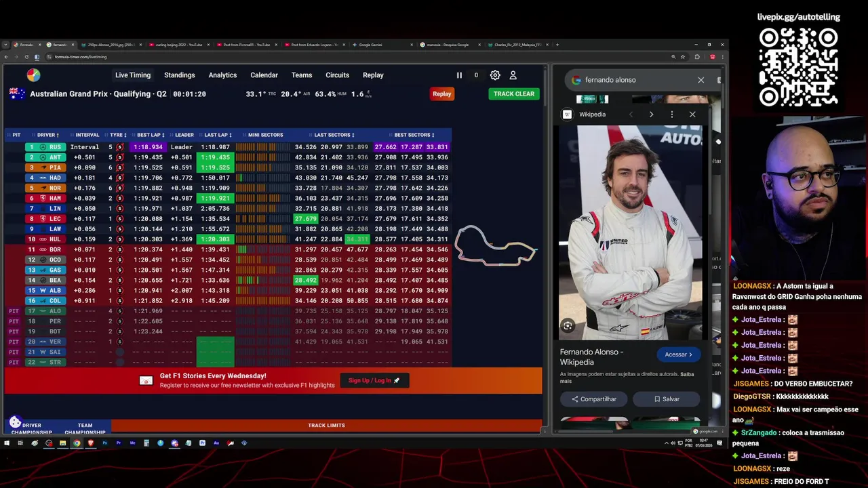
Task: Sort table by TYRE column header
Action: point(118,135)
